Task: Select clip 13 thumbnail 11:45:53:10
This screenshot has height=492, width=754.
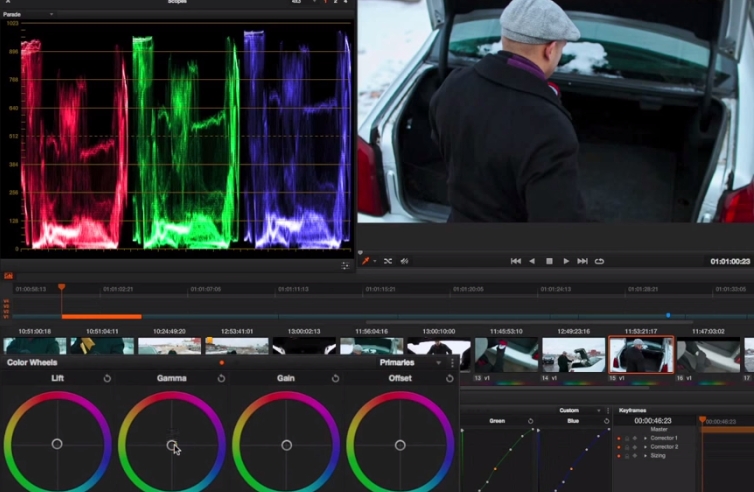Action: click(506, 355)
